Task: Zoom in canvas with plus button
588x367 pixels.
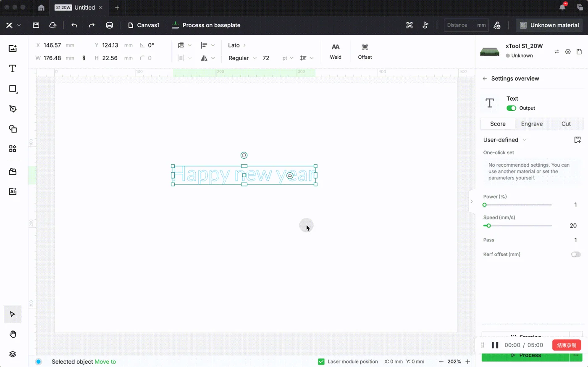Action: coord(467,362)
